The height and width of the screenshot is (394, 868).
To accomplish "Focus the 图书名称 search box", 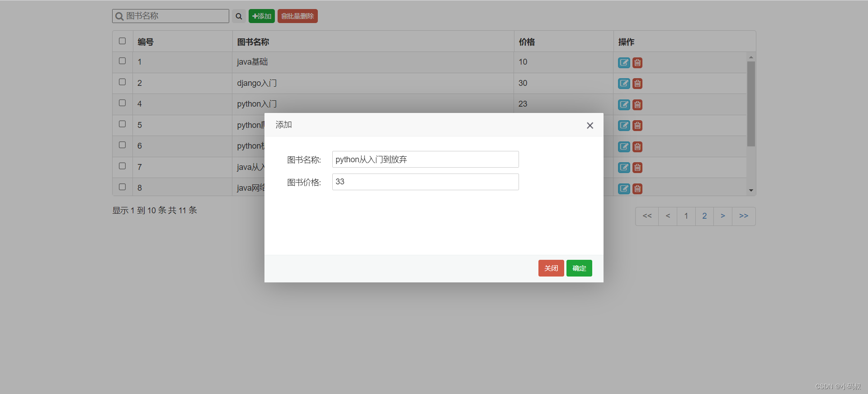I will click(x=170, y=16).
